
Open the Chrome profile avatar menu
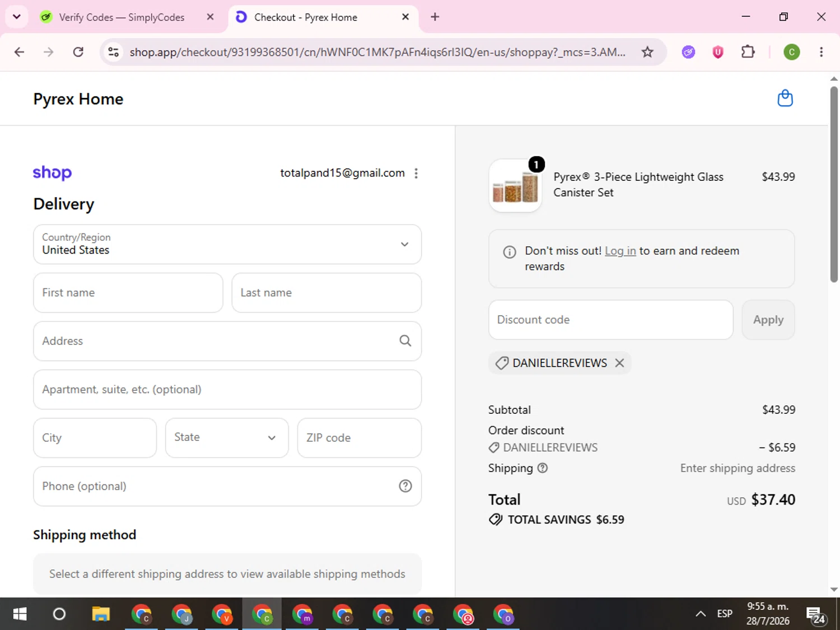pos(791,52)
